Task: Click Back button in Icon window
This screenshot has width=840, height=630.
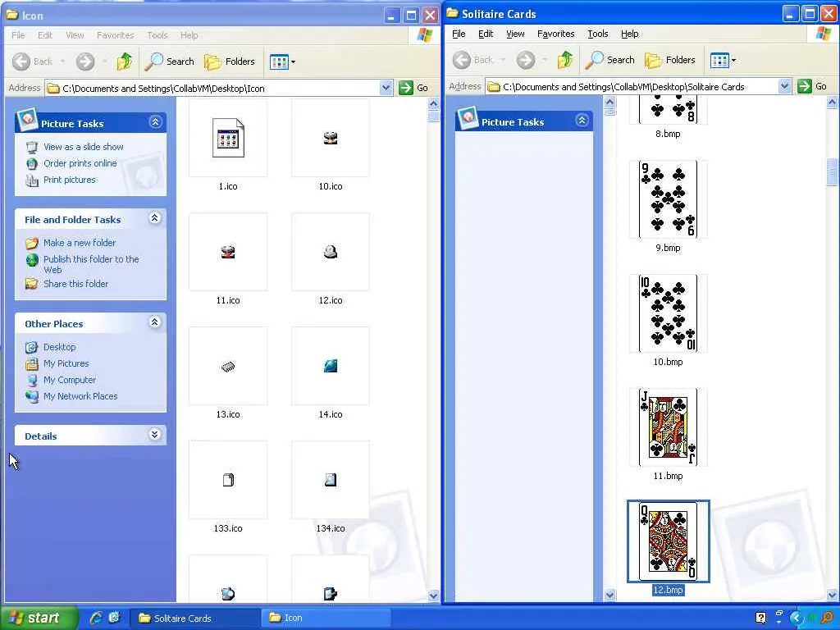Action: click(32, 62)
